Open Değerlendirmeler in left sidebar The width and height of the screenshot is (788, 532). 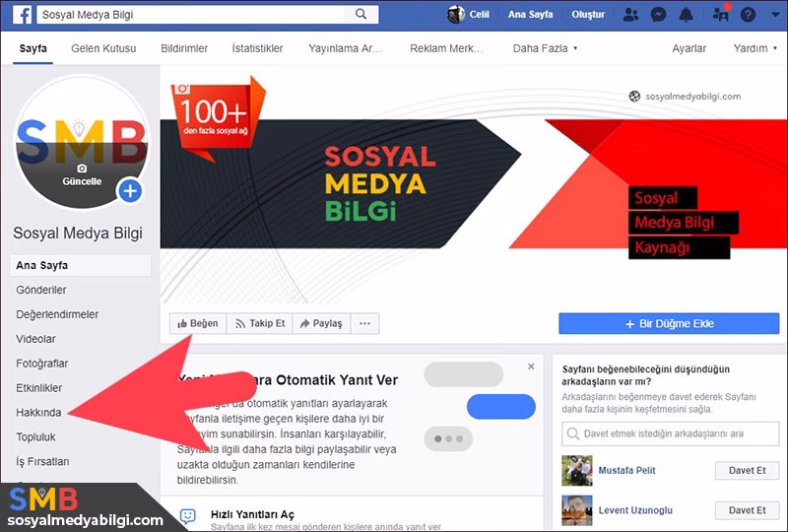(x=57, y=315)
